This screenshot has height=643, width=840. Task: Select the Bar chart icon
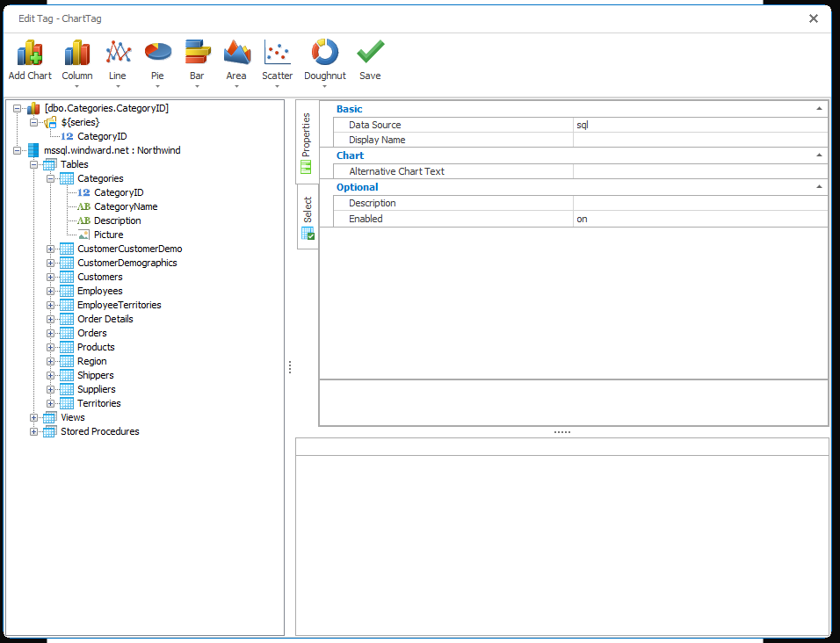197,53
